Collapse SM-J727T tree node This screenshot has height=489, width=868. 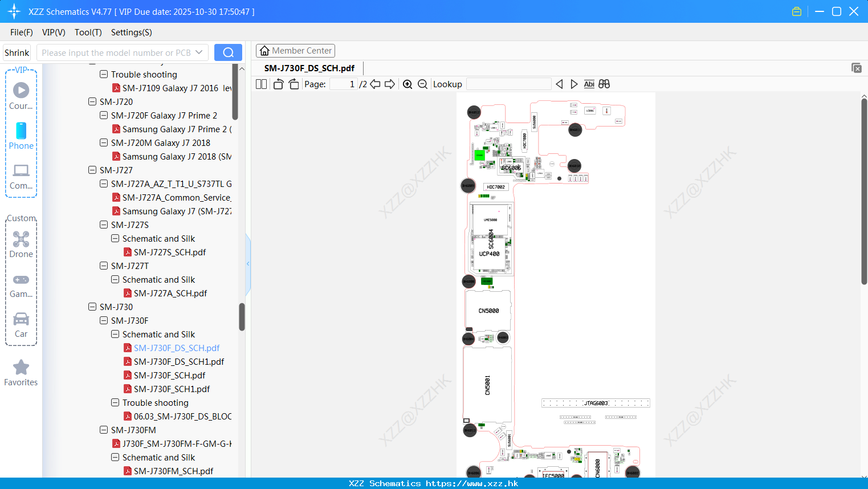104,266
